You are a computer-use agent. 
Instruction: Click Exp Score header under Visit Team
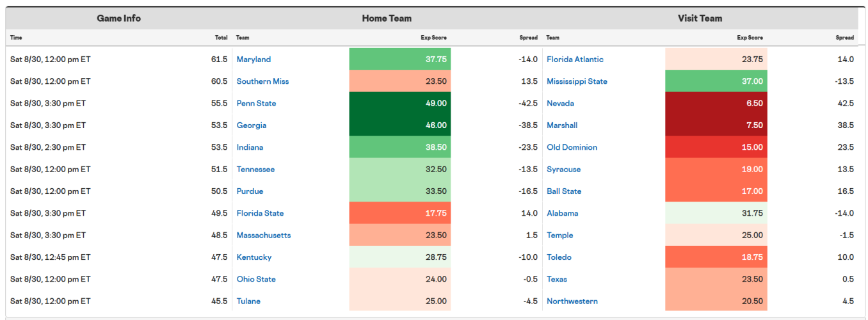coord(750,38)
